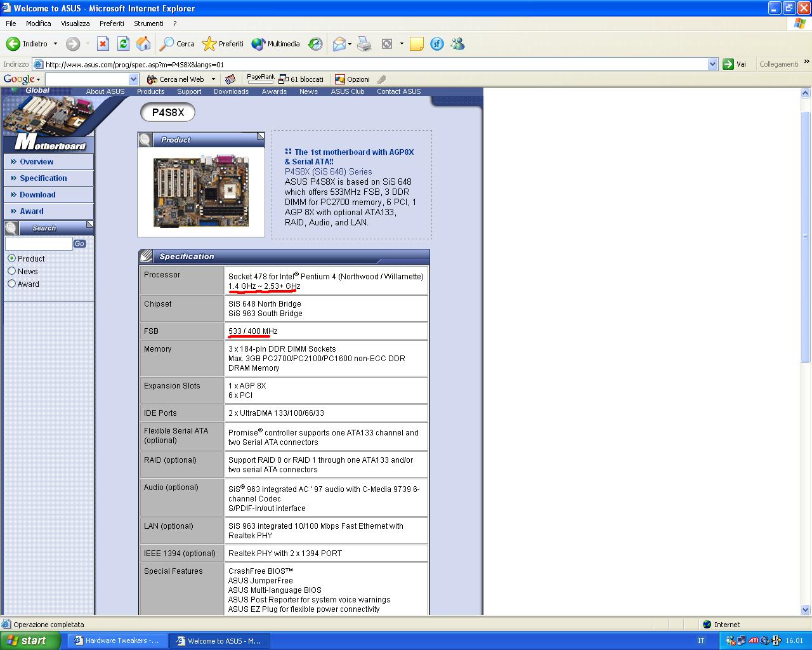Expand Cerca nel Web dropdown arrow
This screenshot has height=650, width=812.
point(213,79)
